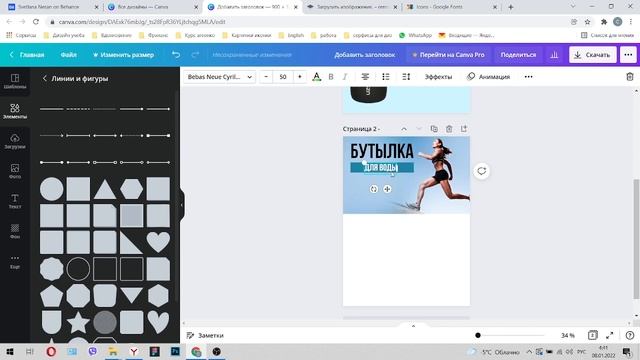This screenshot has width=640, height=360.
Task: Click the WhatsApp bookmark
Action: [x=416, y=35]
